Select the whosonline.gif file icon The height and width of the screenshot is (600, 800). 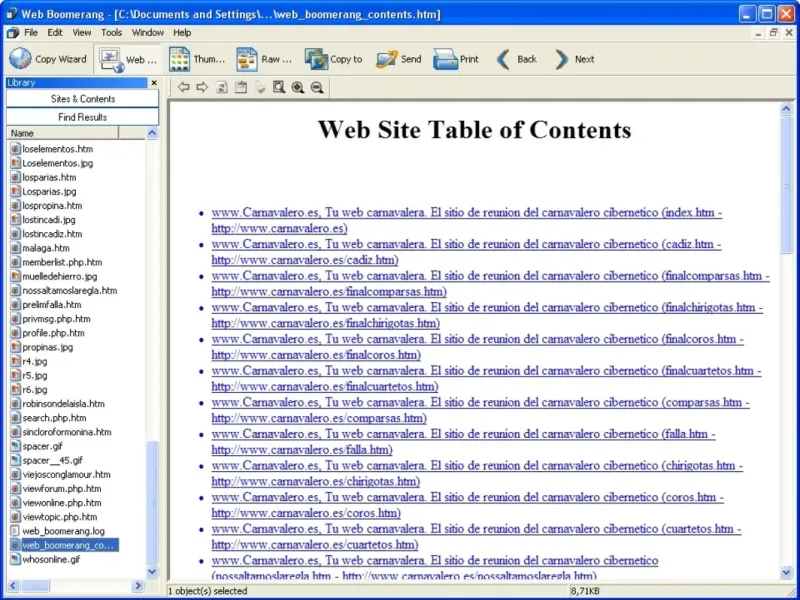(15, 559)
